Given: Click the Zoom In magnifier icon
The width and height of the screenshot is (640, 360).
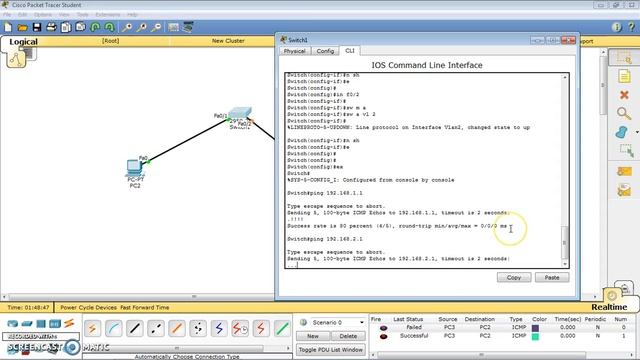Looking at the screenshot, I should 127,27.
